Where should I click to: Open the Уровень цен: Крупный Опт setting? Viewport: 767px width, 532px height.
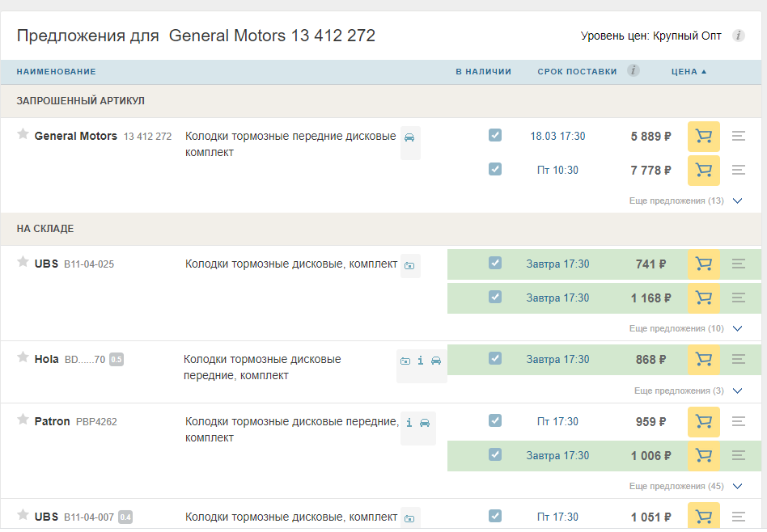[650, 36]
